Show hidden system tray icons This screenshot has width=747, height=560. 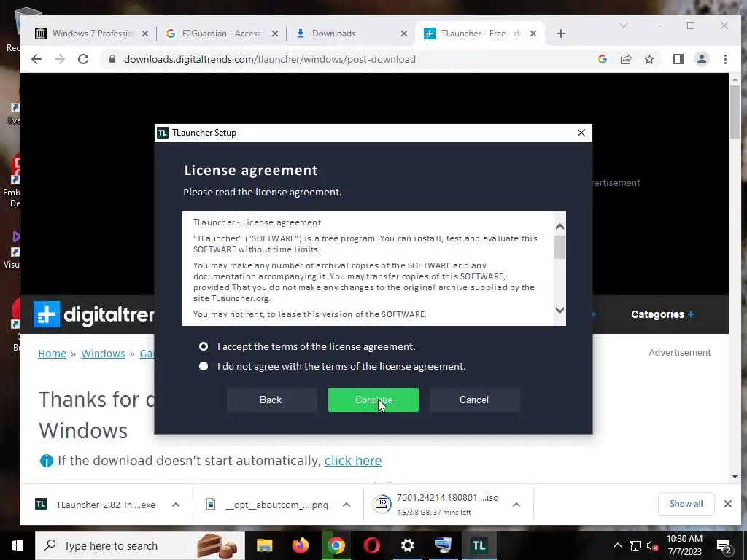(x=617, y=545)
